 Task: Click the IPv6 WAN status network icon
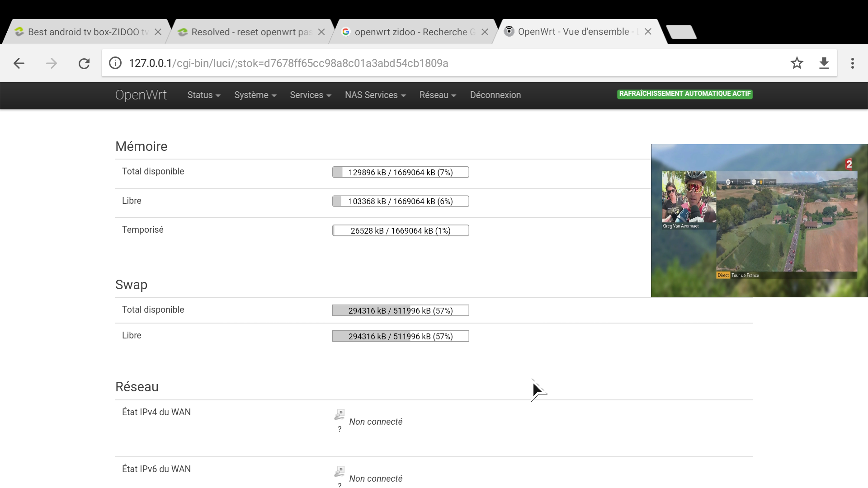coord(340,471)
